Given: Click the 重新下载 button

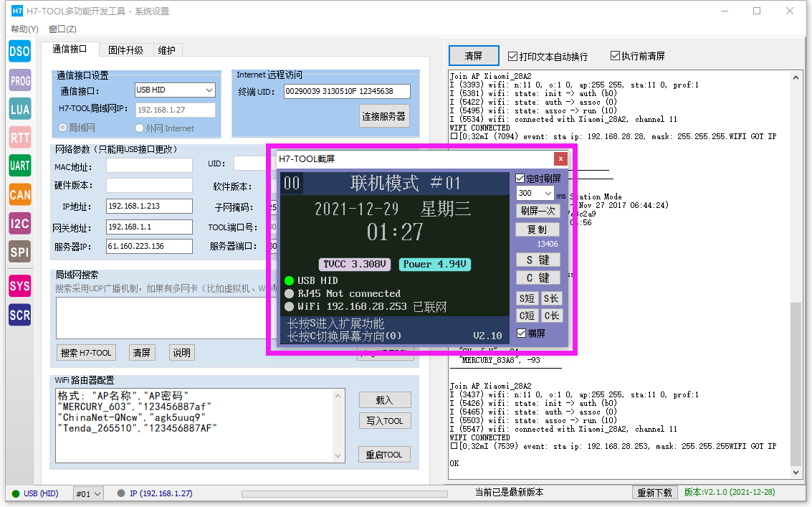Looking at the screenshot, I should pyautogui.click(x=654, y=493).
